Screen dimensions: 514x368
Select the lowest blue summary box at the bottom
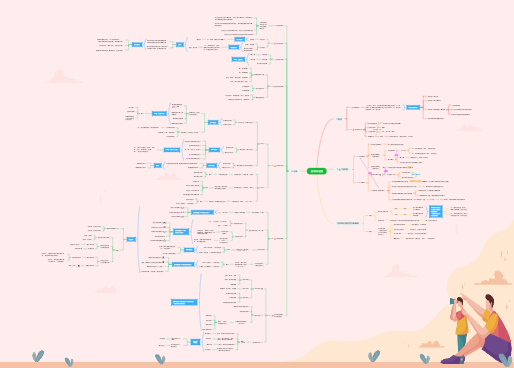(x=195, y=342)
